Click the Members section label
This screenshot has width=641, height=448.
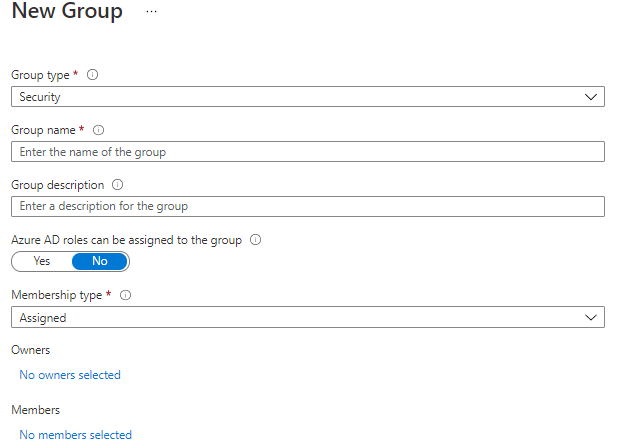35,410
